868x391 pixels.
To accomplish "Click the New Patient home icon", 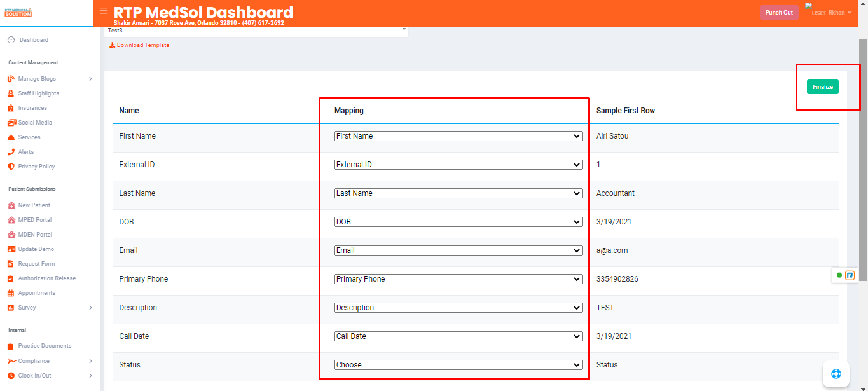I will click(x=11, y=205).
